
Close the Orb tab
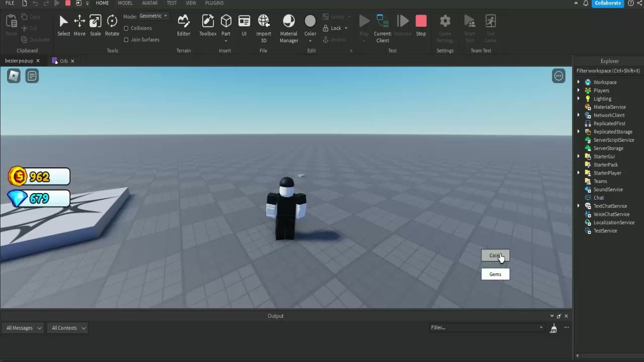pos(72,61)
